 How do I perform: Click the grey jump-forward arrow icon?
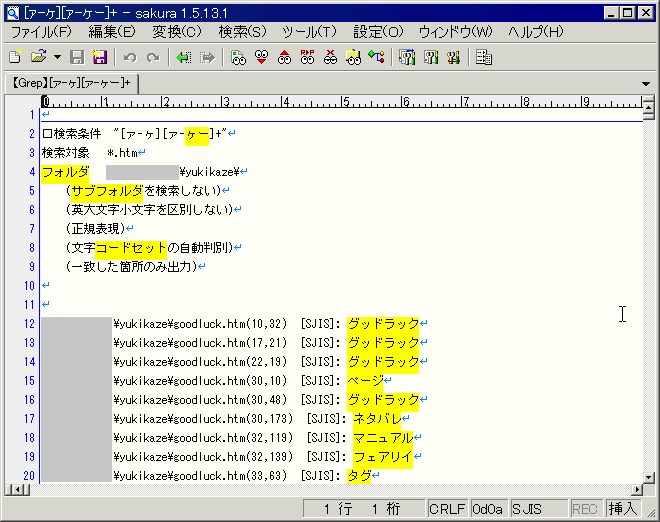coord(207,57)
